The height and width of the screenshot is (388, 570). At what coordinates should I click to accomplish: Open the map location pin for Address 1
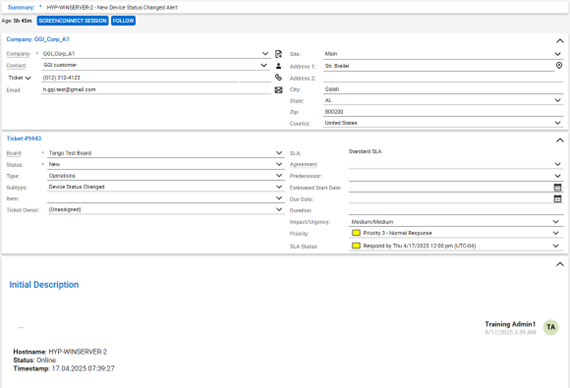pos(559,65)
